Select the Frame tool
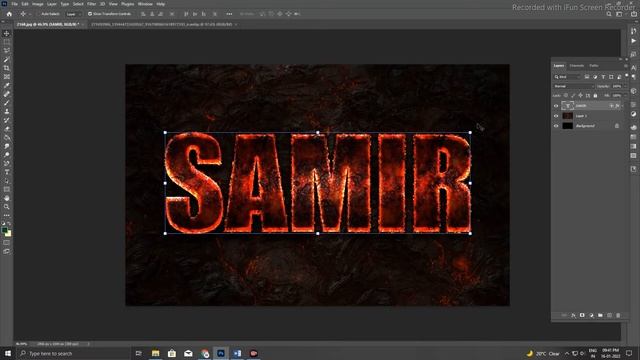 click(7, 77)
